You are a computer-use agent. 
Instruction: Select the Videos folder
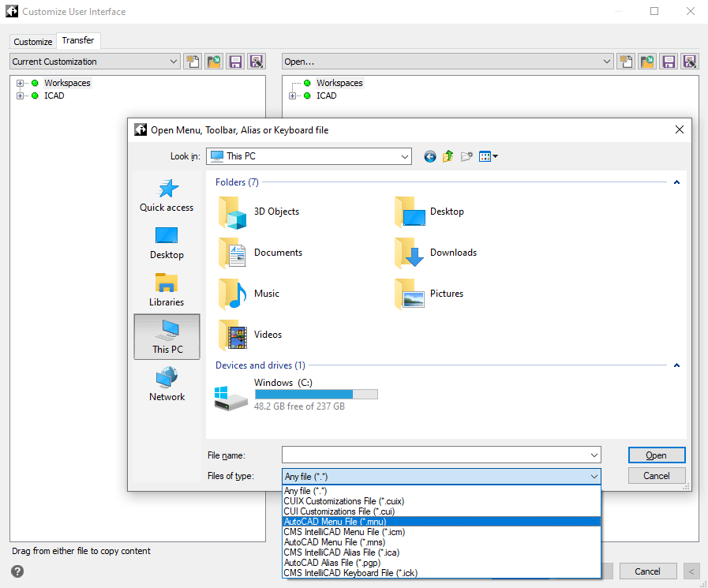click(x=250, y=335)
